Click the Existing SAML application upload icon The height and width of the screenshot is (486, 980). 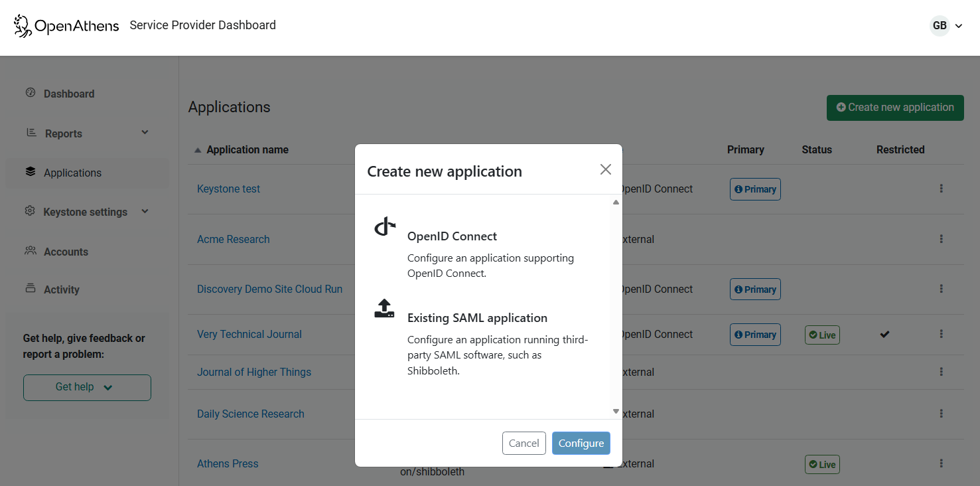(x=385, y=308)
